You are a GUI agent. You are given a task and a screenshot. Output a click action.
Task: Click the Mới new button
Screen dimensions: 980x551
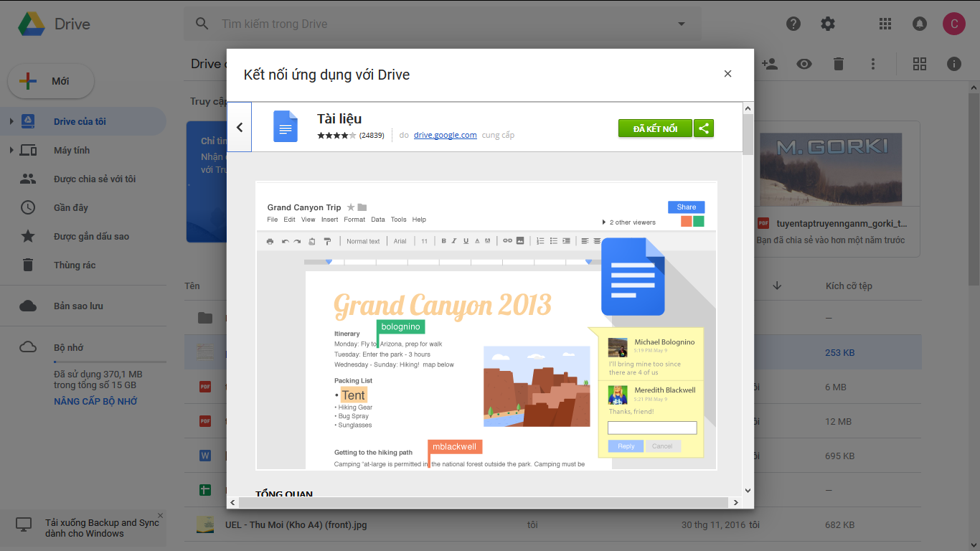pyautogui.click(x=51, y=81)
